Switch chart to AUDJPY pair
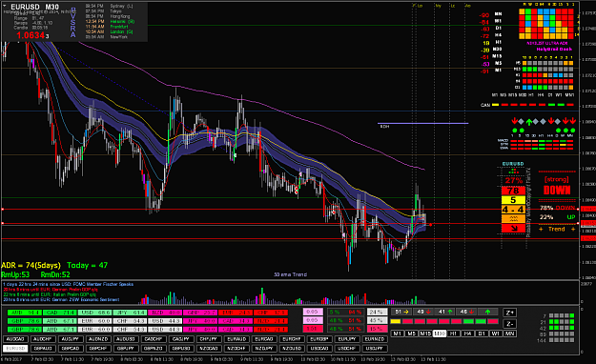 71,339
